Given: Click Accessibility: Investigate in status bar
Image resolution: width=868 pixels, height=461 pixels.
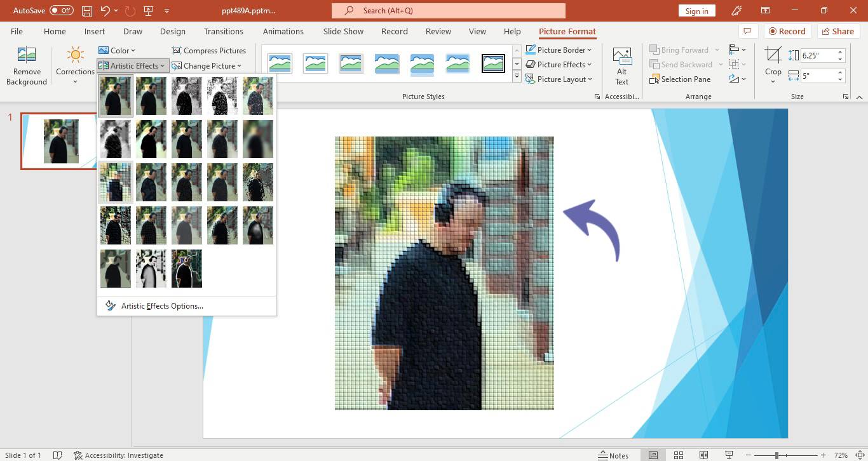Looking at the screenshot, I should [x=118, y=455].
